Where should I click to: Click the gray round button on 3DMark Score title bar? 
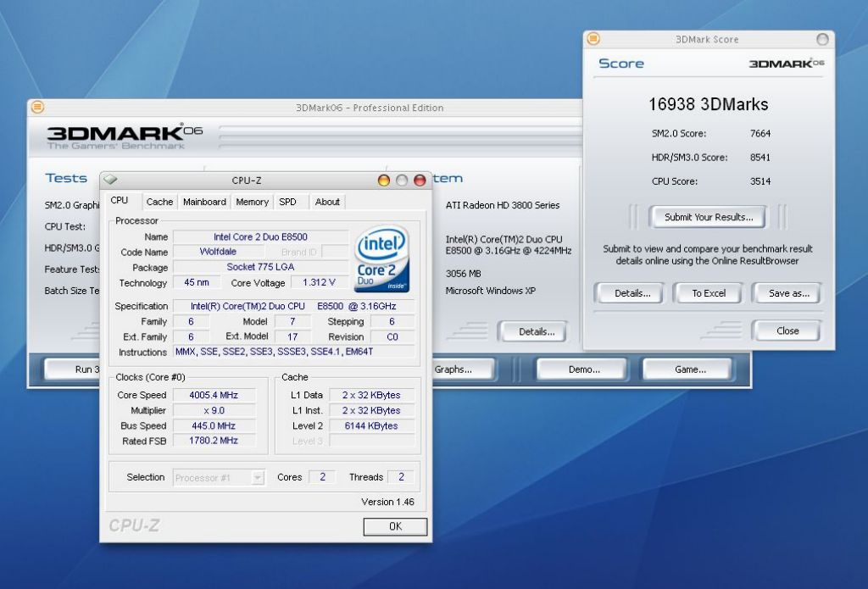pyautogui.click(x=822, y=39)
